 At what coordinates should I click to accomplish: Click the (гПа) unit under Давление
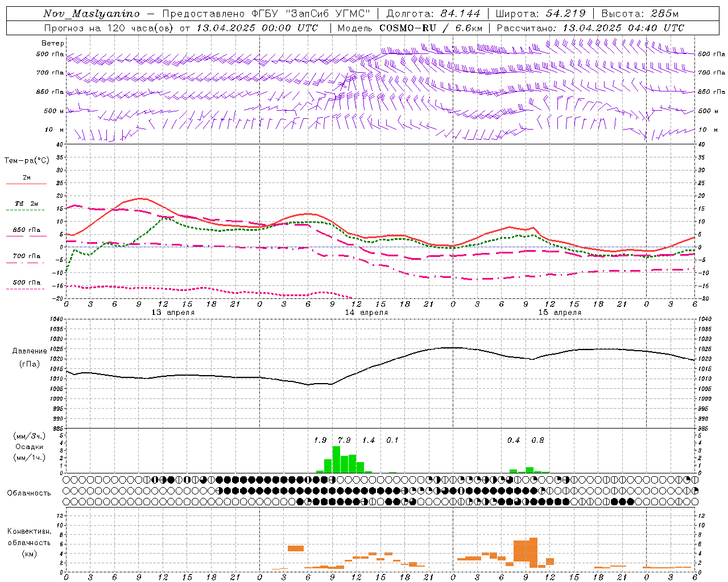coord(30,364)
